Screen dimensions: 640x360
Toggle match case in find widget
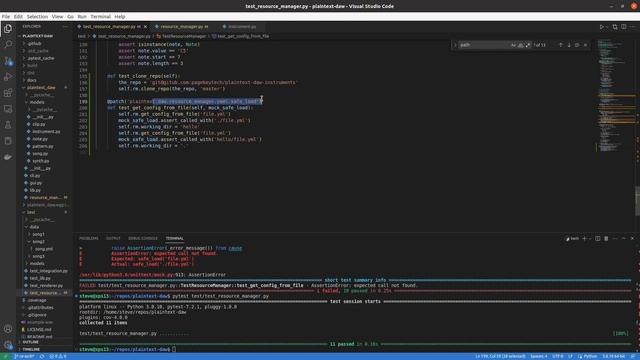513,45
